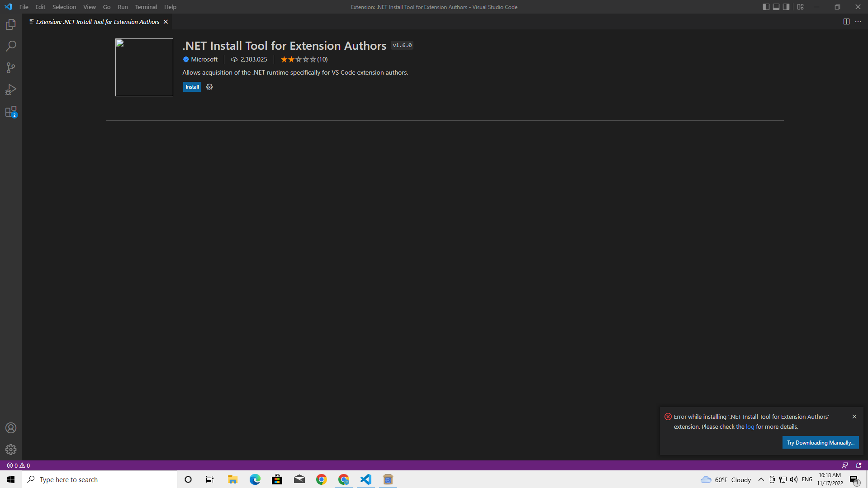Open the log link in the error notification
Image resolution: width=868 pixels, height=488 pixels.
pos(750,427)
